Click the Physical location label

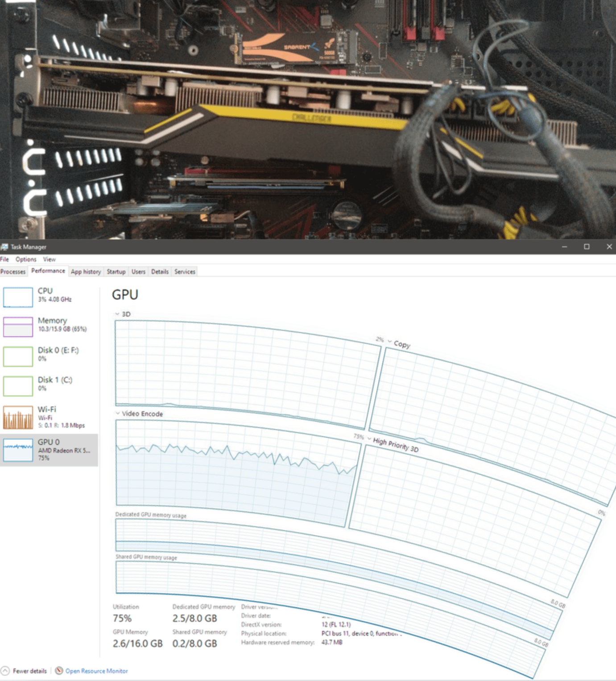264,633
